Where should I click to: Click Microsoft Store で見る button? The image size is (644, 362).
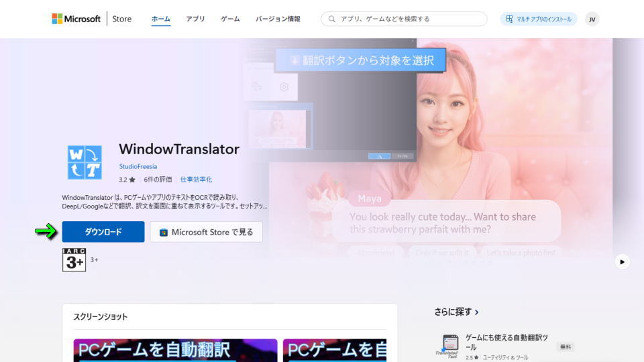206,232
